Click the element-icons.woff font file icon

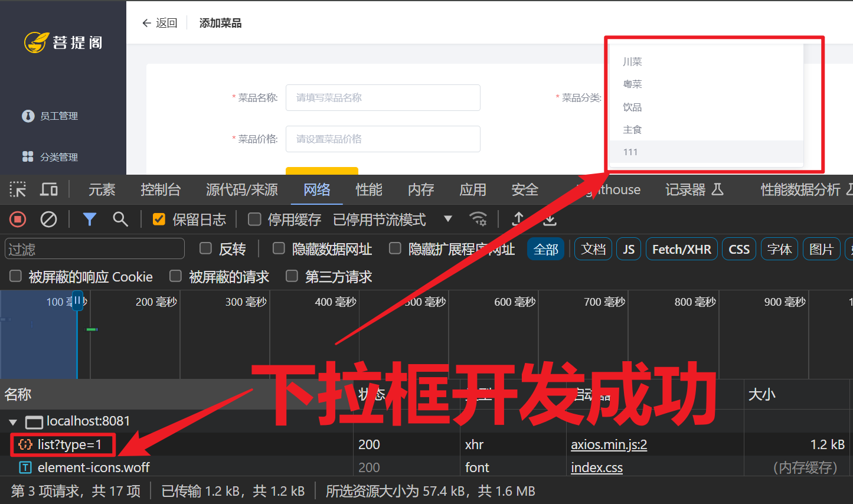point(25,467)
